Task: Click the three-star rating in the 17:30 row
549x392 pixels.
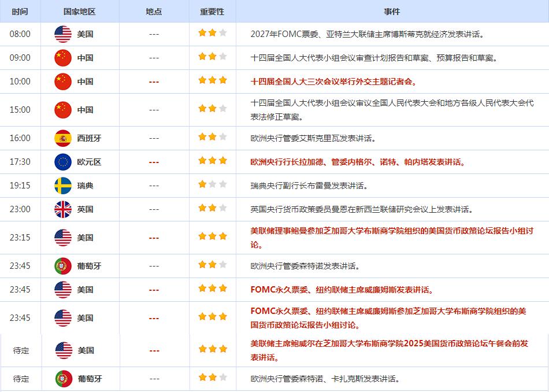Action: 212,161
